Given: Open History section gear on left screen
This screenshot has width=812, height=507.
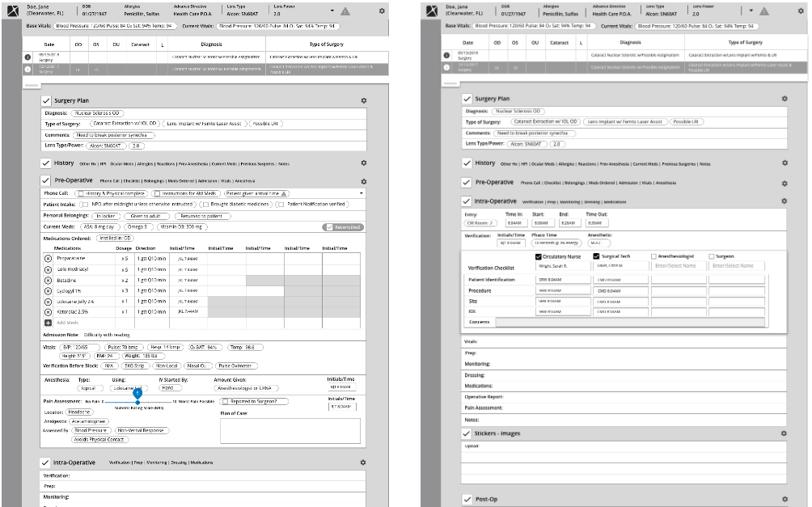Looking at the screenshot, I should [363, 163].
